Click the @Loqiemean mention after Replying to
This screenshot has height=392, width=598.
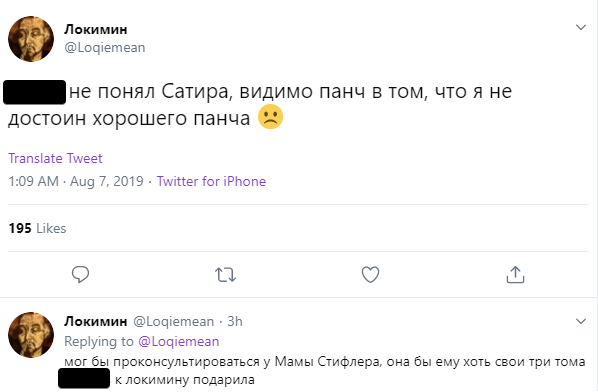[x=178, y=341]
